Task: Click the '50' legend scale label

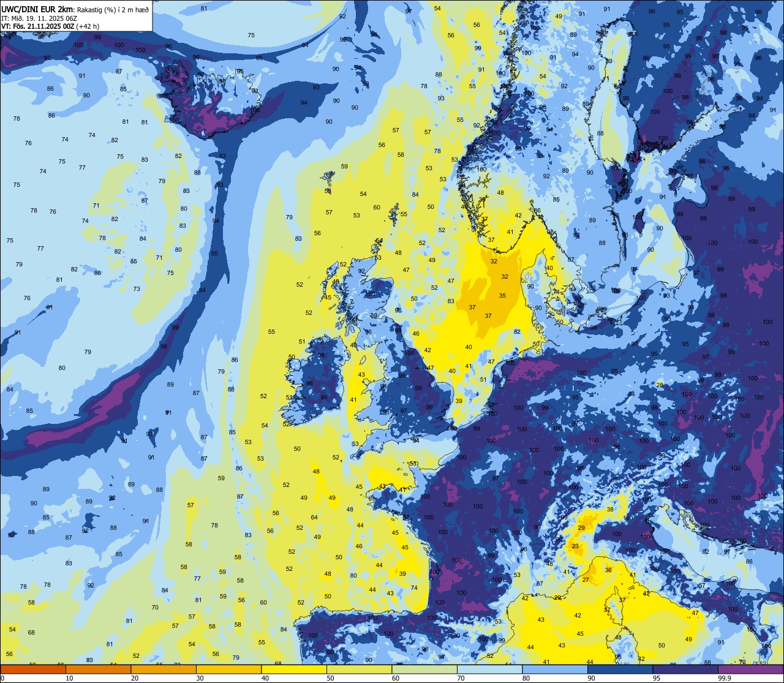Action: tap(330, 678)
